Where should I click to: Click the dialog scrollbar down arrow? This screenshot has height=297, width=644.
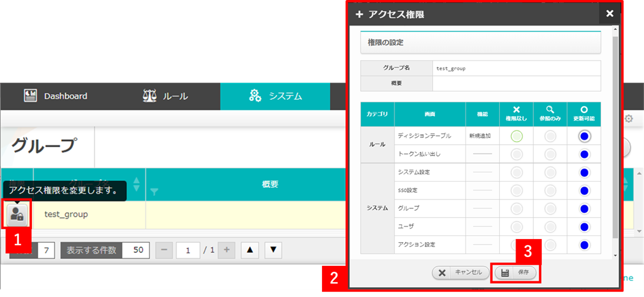tap(615, 255)
